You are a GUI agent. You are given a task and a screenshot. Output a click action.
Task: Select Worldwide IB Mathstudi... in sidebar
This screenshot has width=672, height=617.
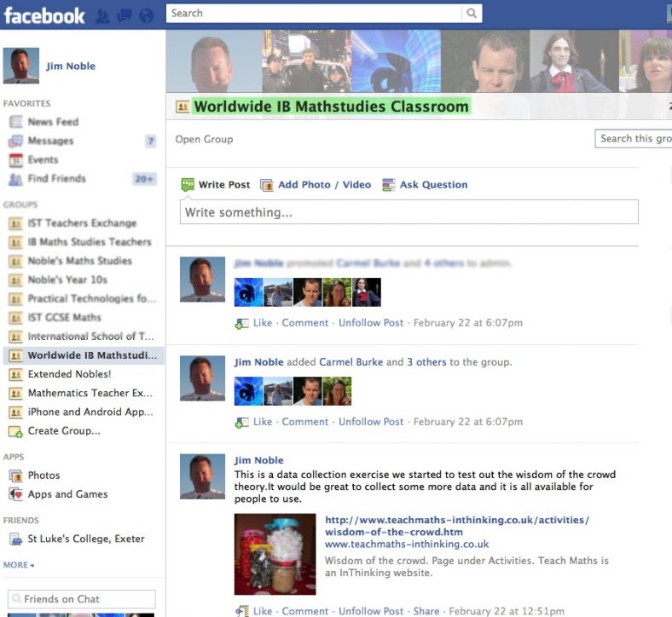click(x=84, y=355)
